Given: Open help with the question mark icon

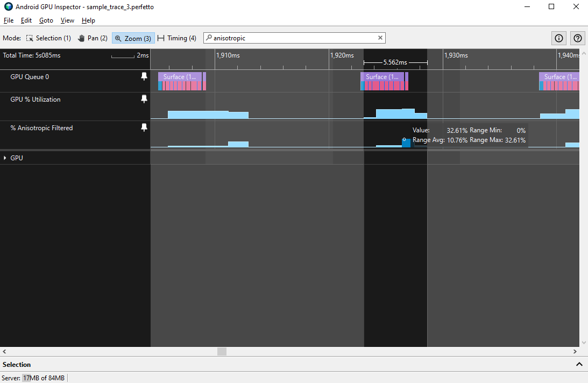Looking at the screenshot, I should click(578, 38).
